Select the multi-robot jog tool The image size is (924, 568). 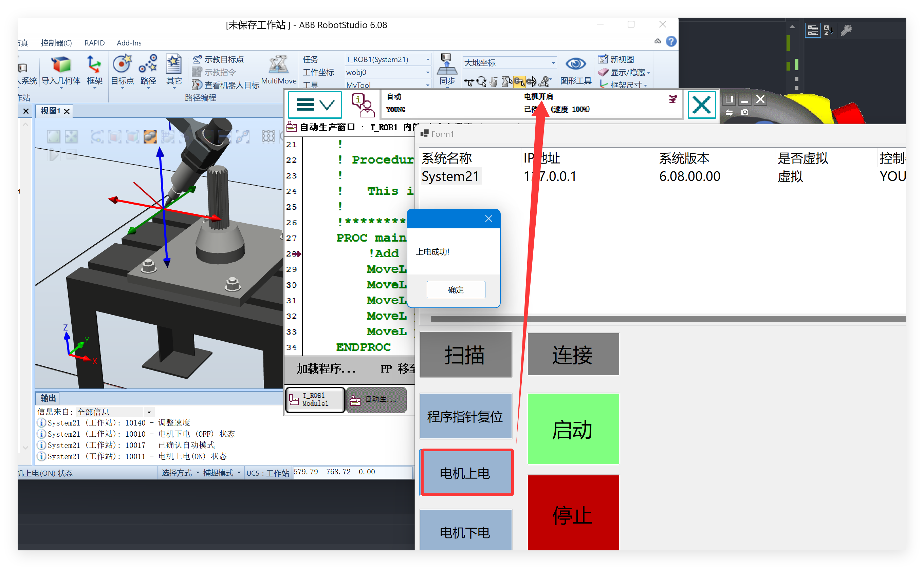[x=544, y=81]
